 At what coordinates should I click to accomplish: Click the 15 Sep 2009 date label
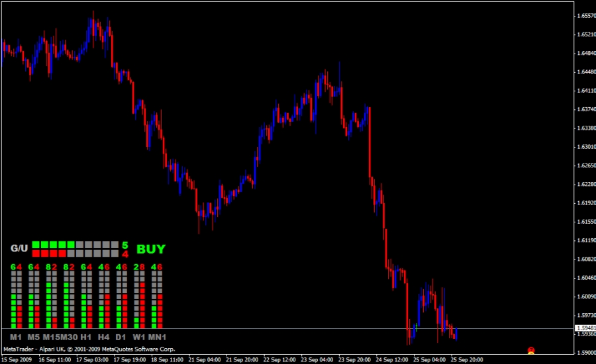coord(17,360)
